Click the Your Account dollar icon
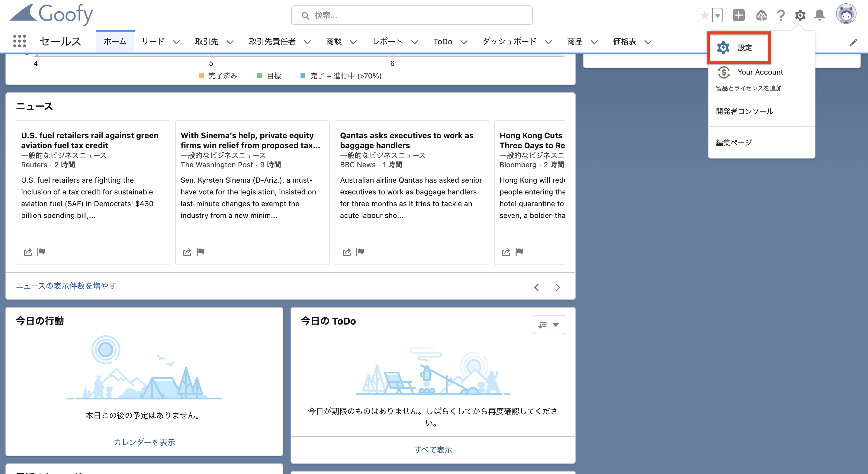The height and width of the screenshot is (474, 868). coord(723,72)
